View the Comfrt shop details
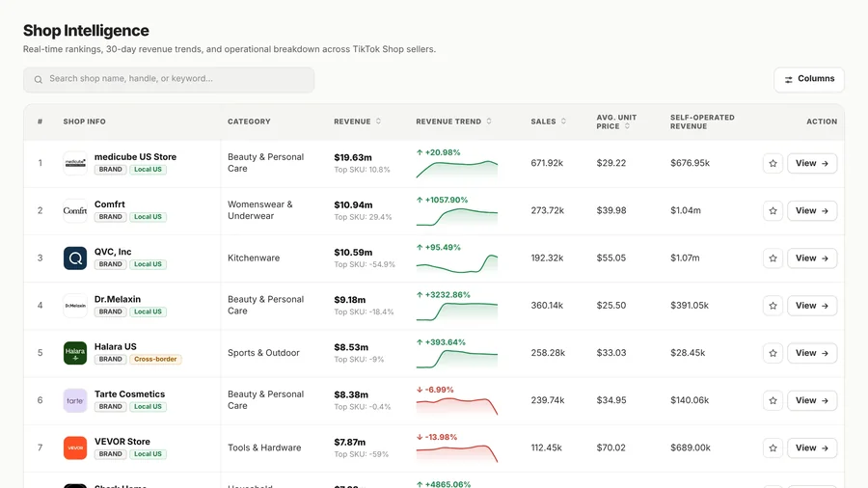Viewport: 868px width, 488px height. [812, 211]
